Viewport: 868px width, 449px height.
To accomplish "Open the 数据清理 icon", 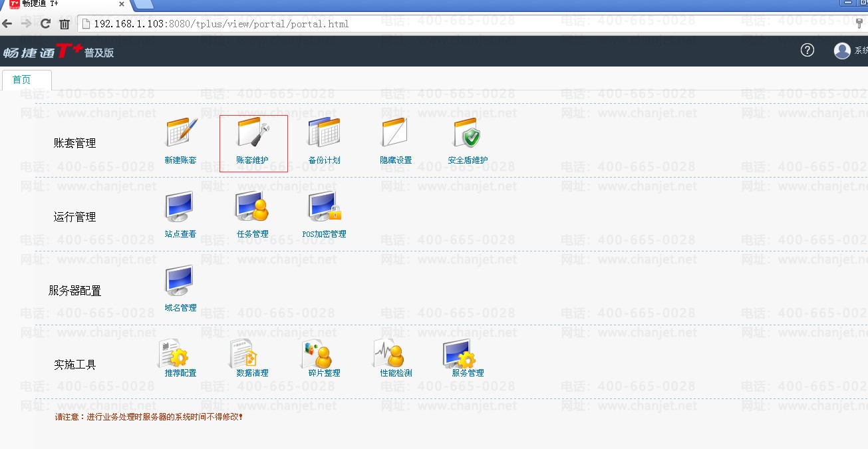I will (244, 353).
